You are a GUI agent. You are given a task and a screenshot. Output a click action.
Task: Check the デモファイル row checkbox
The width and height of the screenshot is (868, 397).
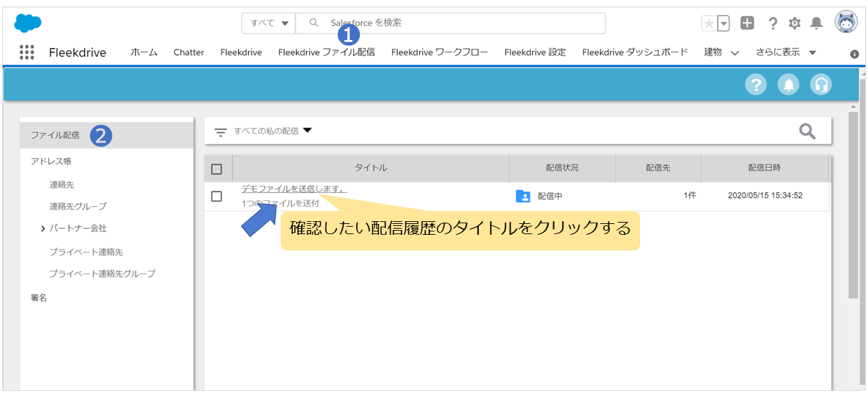point(217,196)
